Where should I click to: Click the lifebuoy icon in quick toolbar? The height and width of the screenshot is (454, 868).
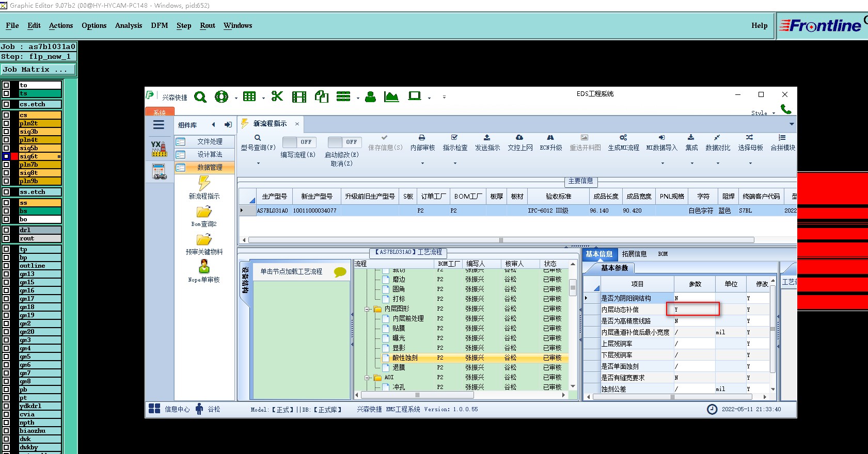pyautogui.click(x=222, y=96)
